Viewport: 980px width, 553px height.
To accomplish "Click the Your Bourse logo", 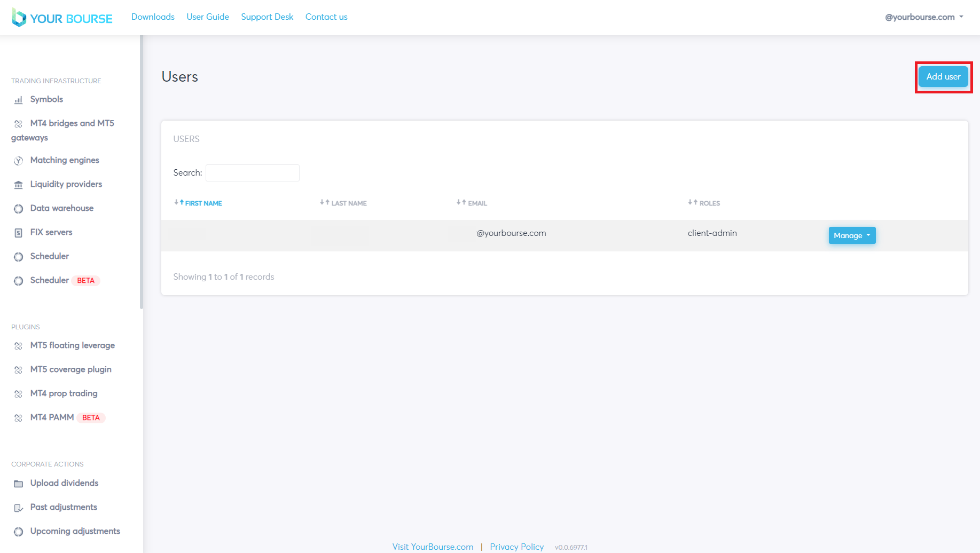I will 62,18.
